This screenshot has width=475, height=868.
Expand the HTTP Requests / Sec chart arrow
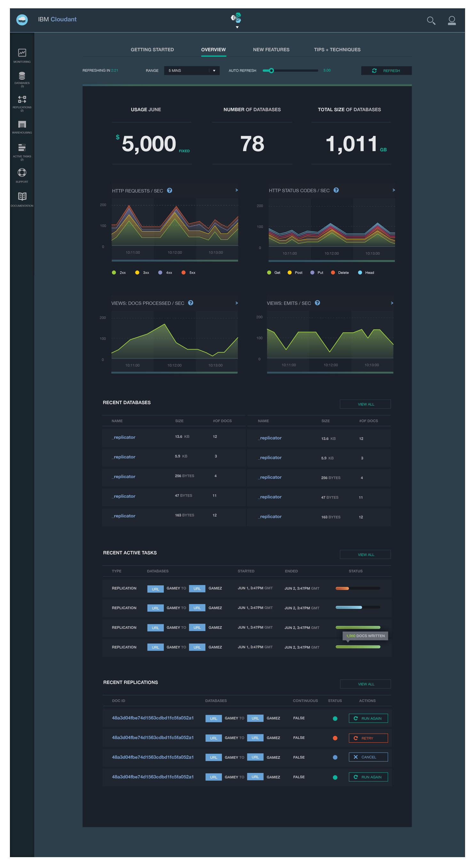click(237, 190)
